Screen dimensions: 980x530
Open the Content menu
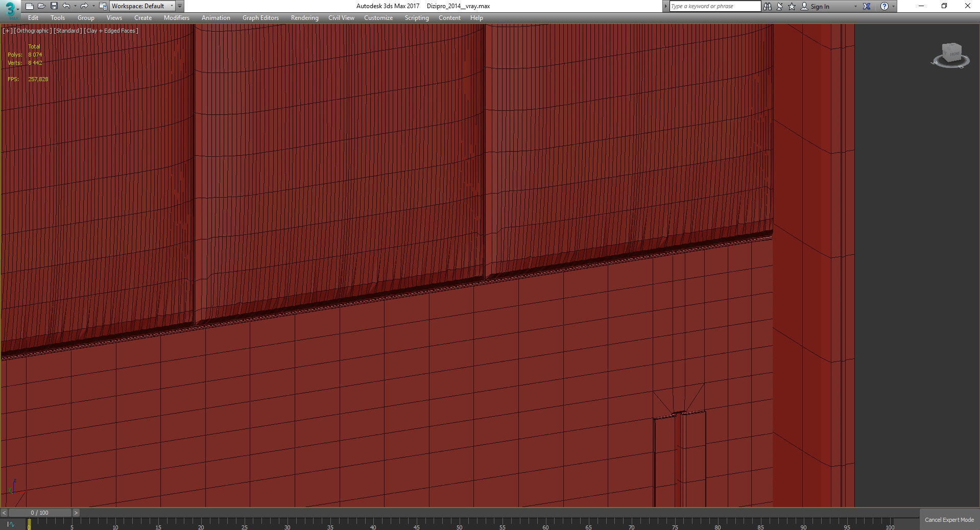[x=449, y=18]
